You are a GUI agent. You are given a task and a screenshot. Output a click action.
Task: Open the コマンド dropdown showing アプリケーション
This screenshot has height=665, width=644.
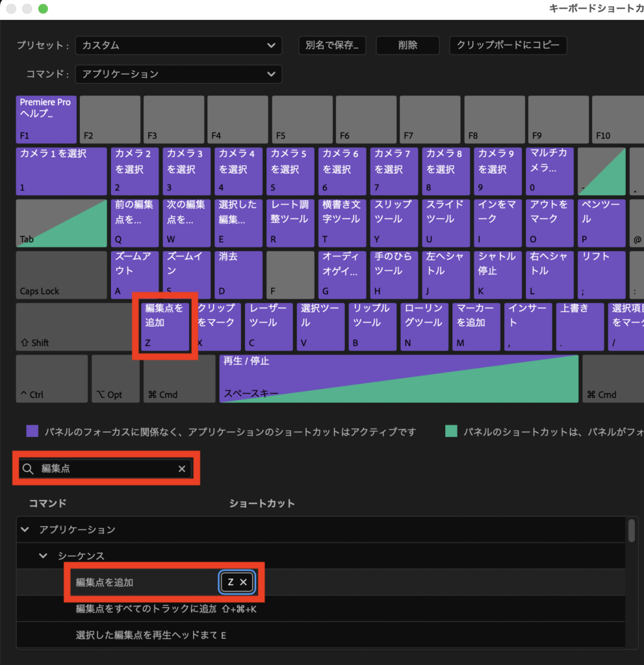point(178,74)
